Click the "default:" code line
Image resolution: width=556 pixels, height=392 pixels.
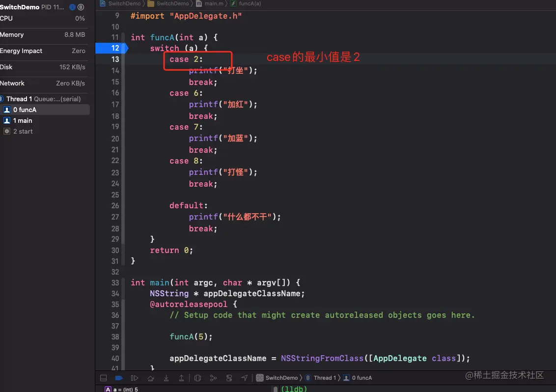188,206
